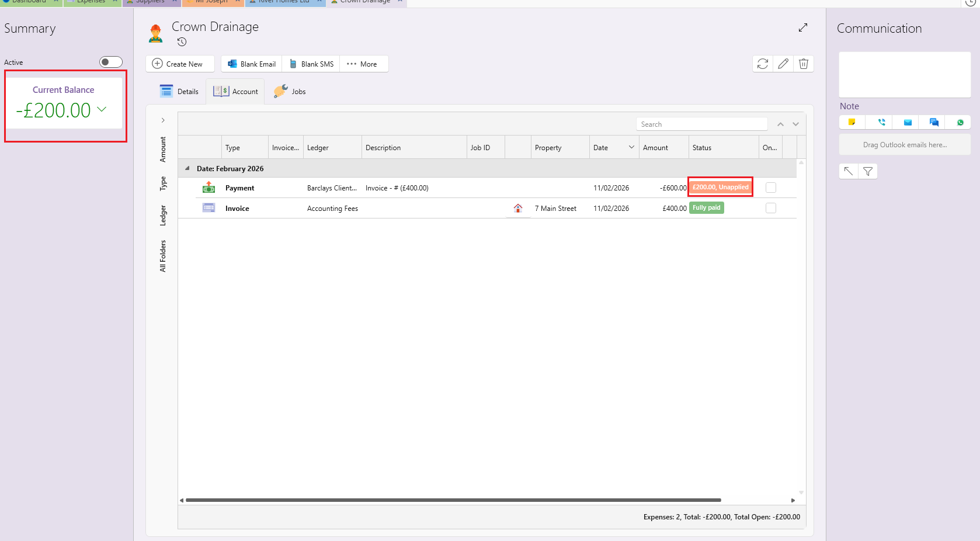This screenshot has height=541, width=980.
Task: Click the £200.00, Unapplied status badge
Action: (720, 187)
